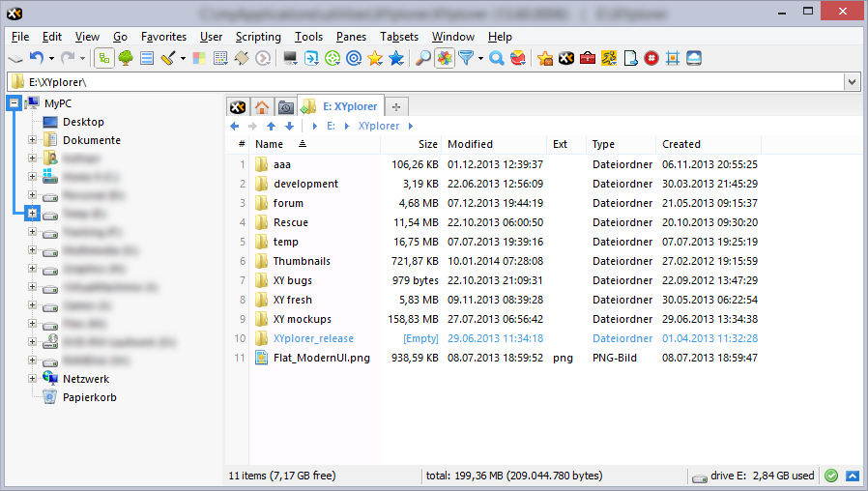Open the Scripting menu
This screenshot has height=491, width=868.
(258, 37)
